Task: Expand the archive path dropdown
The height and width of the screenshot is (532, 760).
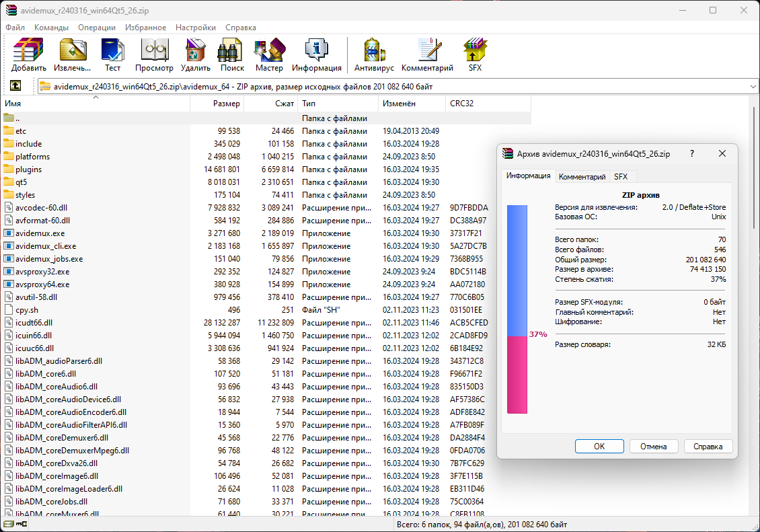Action: tap(752, 87)
